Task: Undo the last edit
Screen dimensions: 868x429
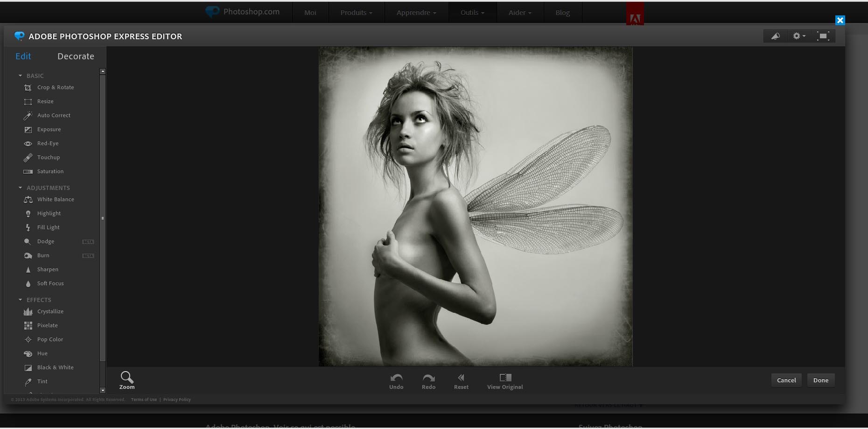Action: point(396,381)
